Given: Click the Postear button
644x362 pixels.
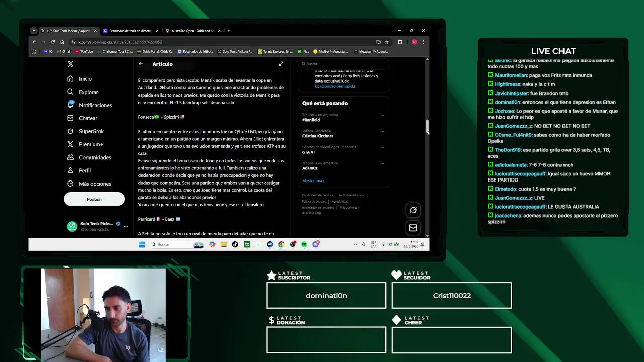Looking at the screenshot, I should point(94,199).
